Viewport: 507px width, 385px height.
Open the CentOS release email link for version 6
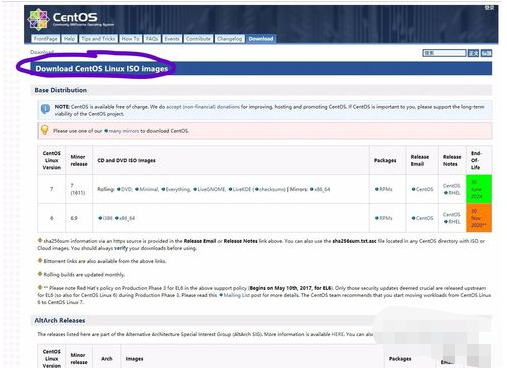click(x=422, y=218)
